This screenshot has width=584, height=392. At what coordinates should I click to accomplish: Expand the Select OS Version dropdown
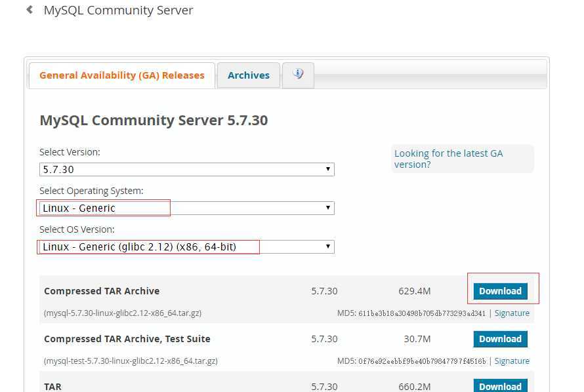tap(186, 247)
